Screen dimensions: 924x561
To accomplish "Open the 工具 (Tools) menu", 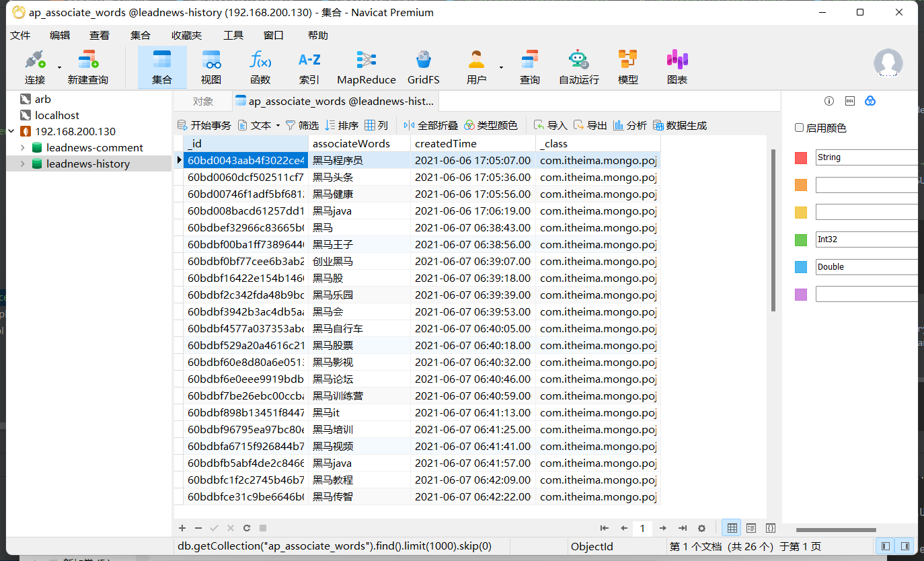I will point(233,36).
